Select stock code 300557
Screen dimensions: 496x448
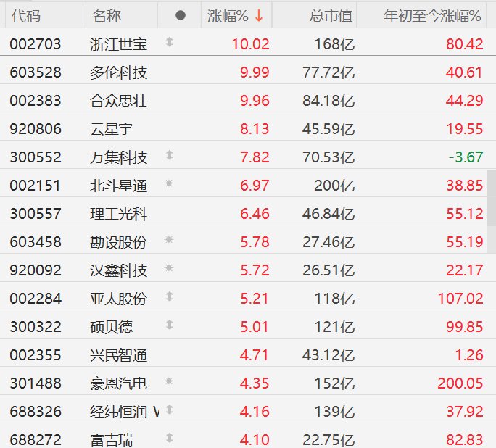(x=36, y=214)
